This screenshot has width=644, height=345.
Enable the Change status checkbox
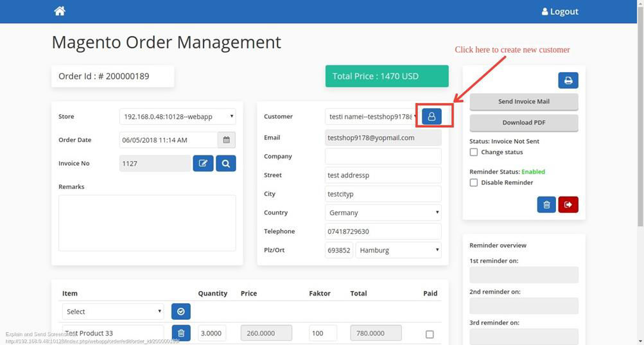point(474,152)
